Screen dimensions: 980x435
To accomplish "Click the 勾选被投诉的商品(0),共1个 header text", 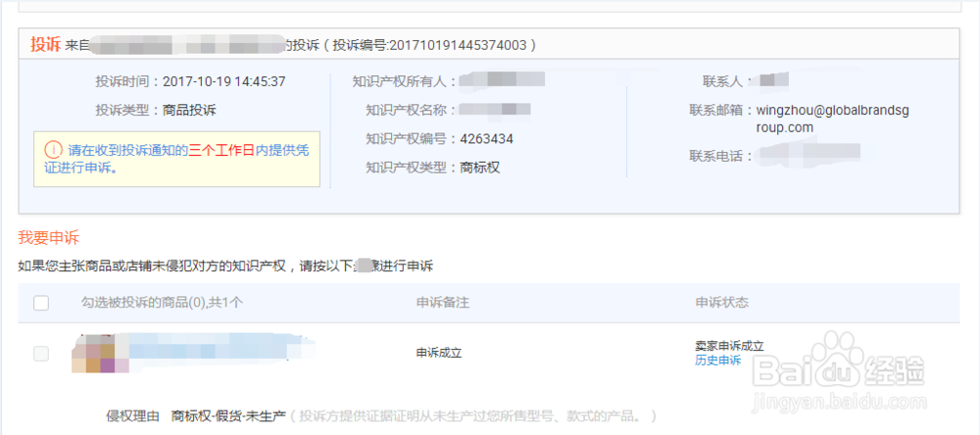I will click(x=162, y=303).
